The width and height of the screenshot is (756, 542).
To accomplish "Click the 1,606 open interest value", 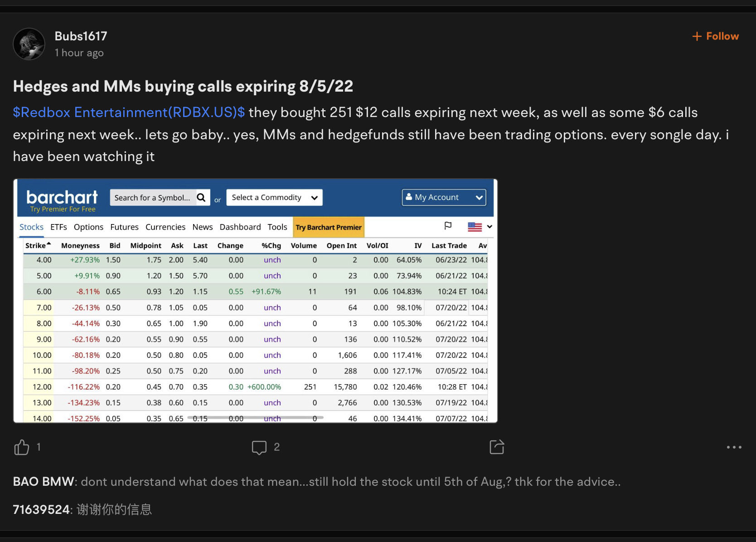I will (347, 355).
